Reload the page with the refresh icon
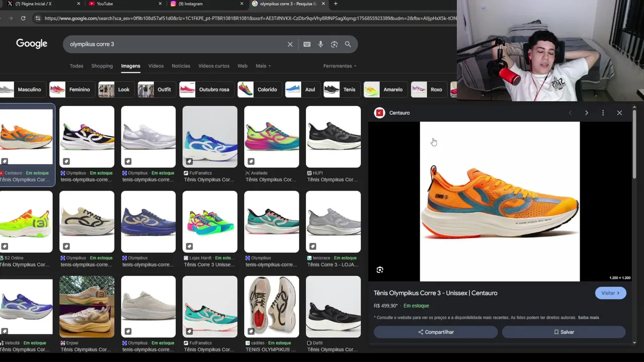 pos(23,18)
